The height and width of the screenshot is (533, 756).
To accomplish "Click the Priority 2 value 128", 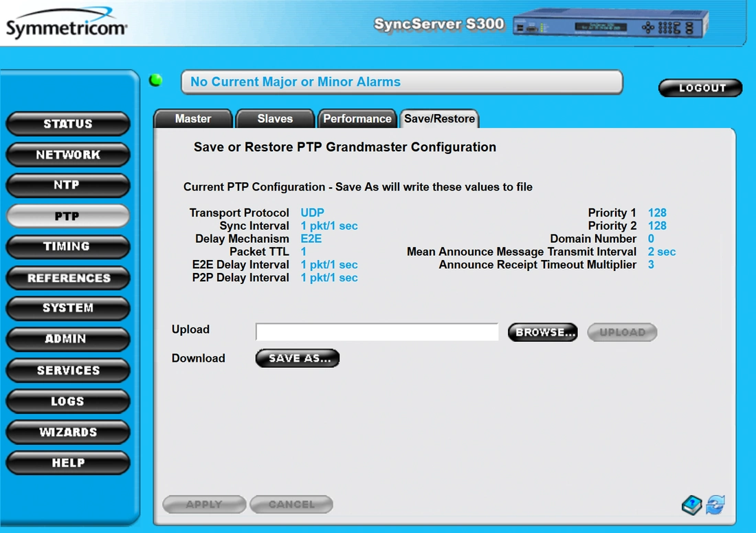I will tap(656, 226).
